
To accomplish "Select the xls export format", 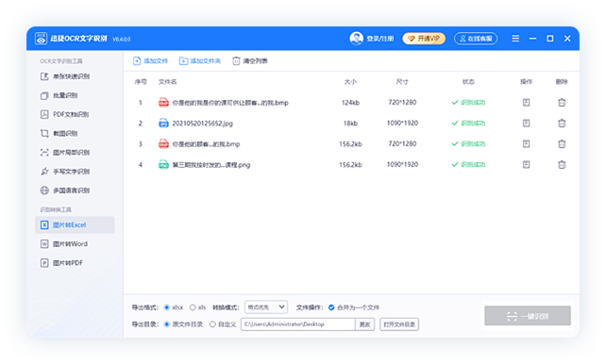I will coord(192,307).
